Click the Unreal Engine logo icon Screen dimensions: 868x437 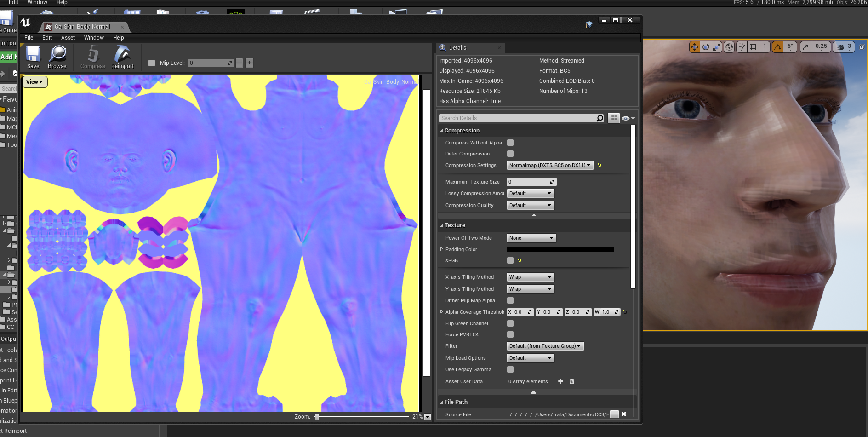point(26,23)
